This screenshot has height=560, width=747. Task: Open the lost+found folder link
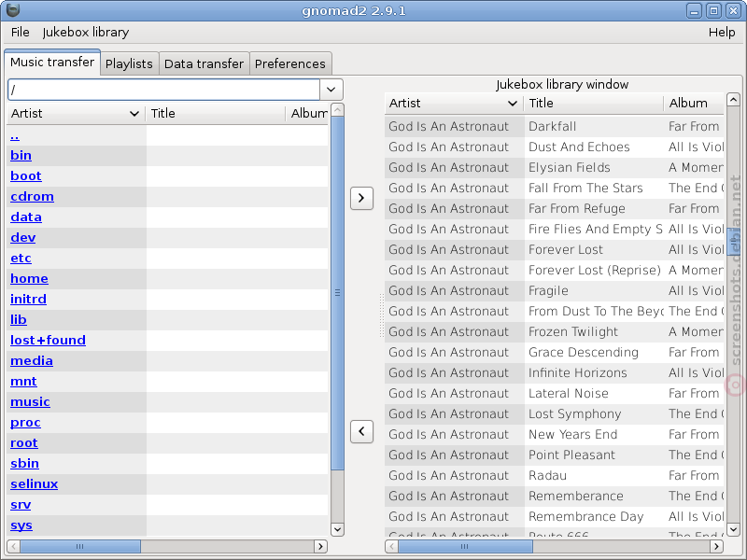tap(49, 340)
